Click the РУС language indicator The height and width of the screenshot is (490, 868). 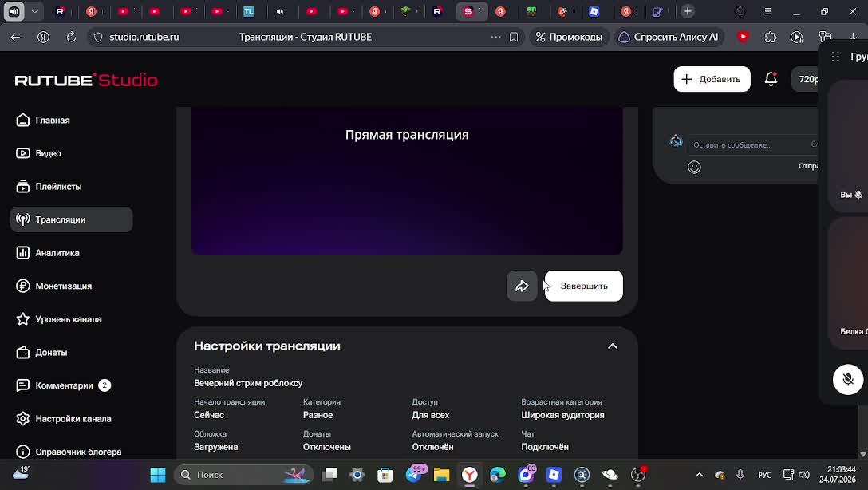(764, 475)
